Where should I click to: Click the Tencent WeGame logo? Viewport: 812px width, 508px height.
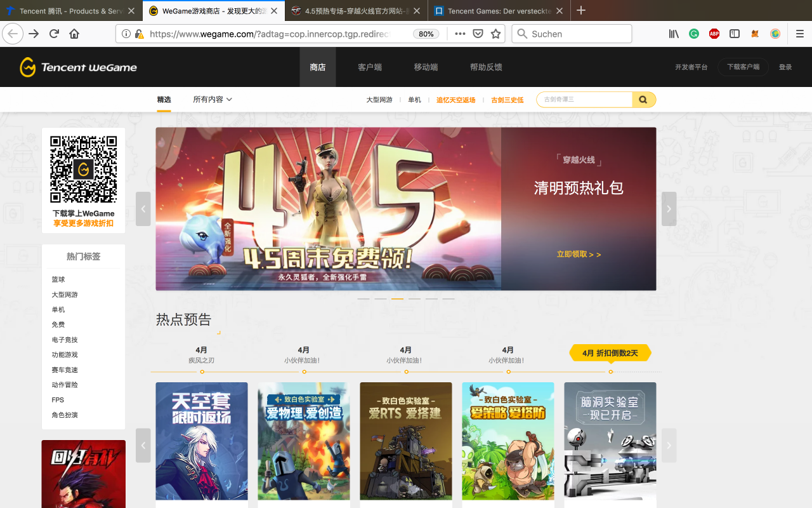click(x=78, y=67)
